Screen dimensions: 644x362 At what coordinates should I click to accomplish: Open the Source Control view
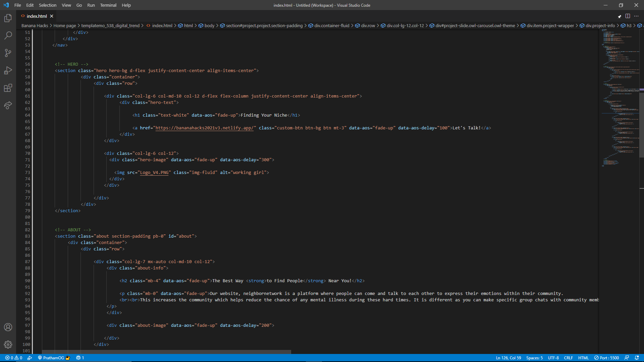(x=8, y=53)
